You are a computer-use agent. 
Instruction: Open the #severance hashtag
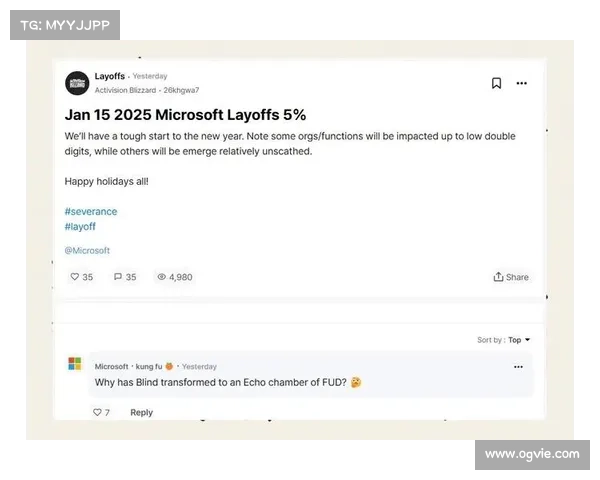tap(91, 211)
